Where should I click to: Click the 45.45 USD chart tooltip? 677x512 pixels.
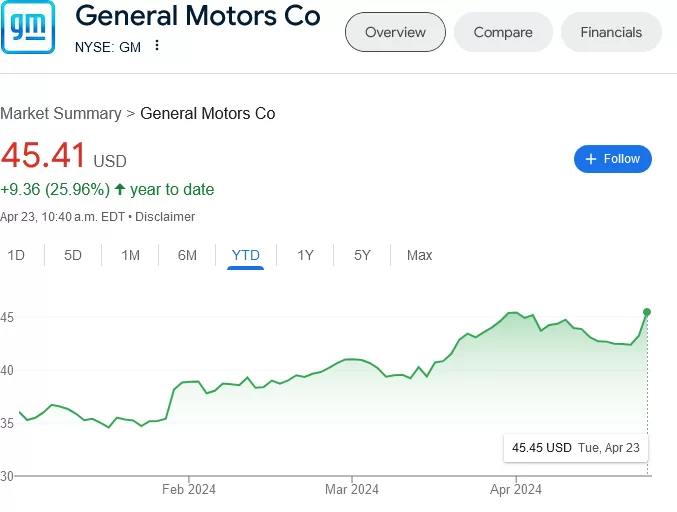pos(575,447)
